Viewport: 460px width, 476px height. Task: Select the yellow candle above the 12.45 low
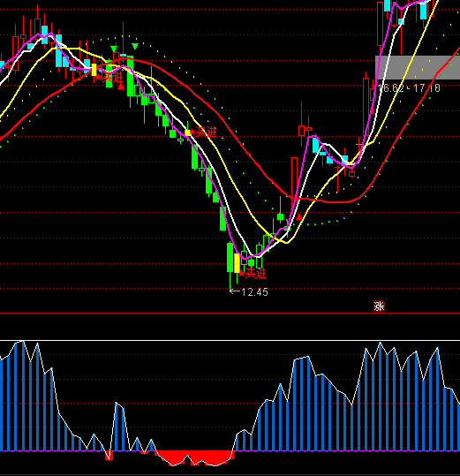click(237, 263)
